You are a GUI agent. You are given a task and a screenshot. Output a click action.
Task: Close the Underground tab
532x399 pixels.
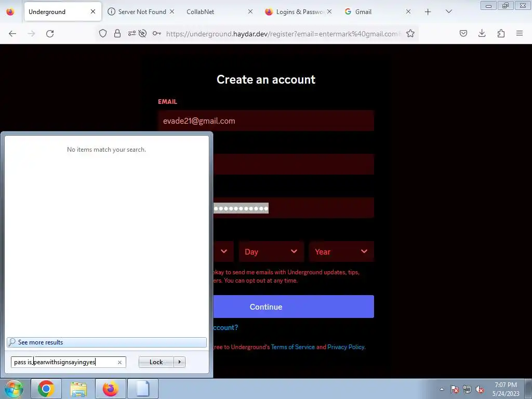[x=92, y=11]
